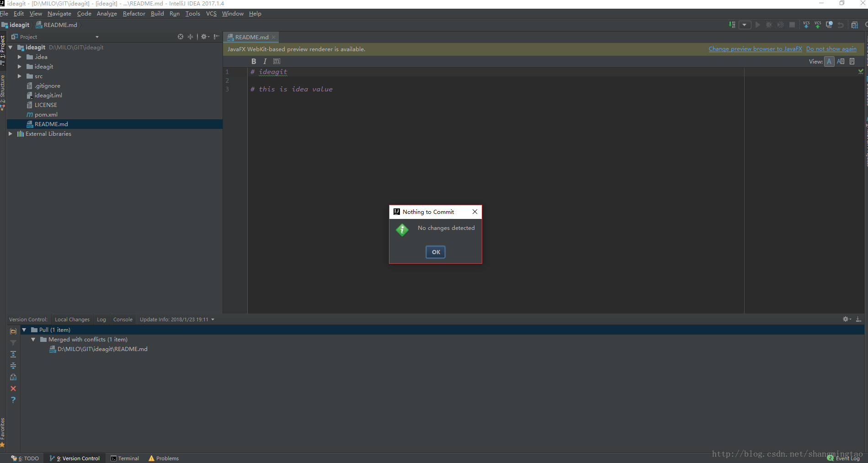Click the Make Project build icon
This screenshot has height=463, width=868.
[x=732, y=25]
